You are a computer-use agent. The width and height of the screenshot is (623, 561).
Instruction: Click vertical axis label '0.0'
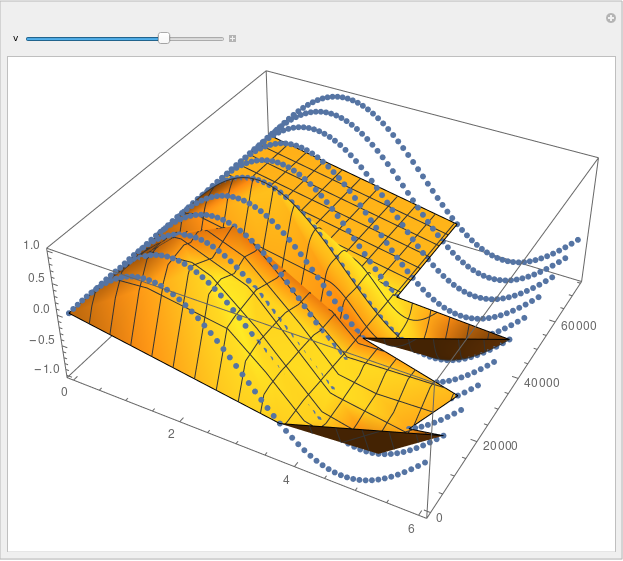41,309
